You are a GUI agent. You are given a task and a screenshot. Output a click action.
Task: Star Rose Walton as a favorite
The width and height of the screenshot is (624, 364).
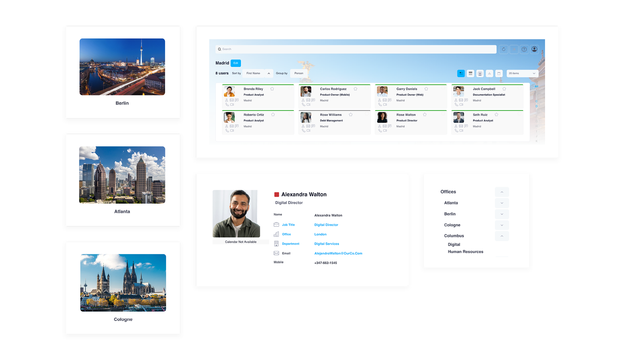pyautogui.click(x=425, y=115)
